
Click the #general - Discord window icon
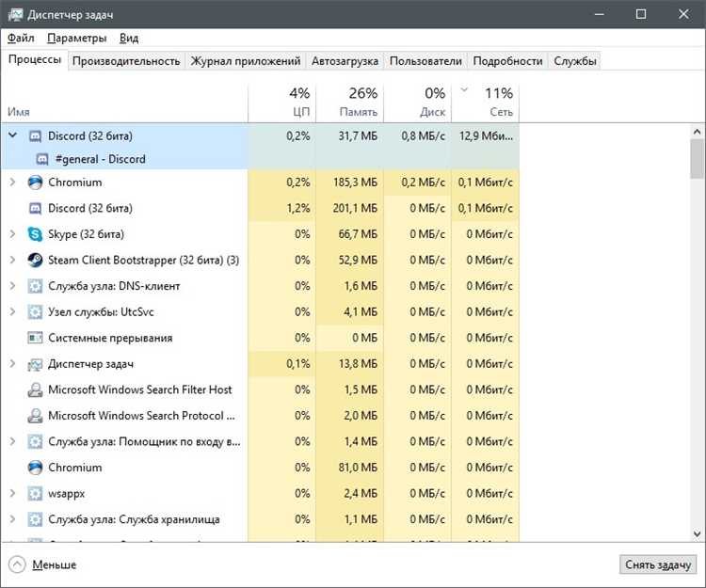(x=41, y=159)
